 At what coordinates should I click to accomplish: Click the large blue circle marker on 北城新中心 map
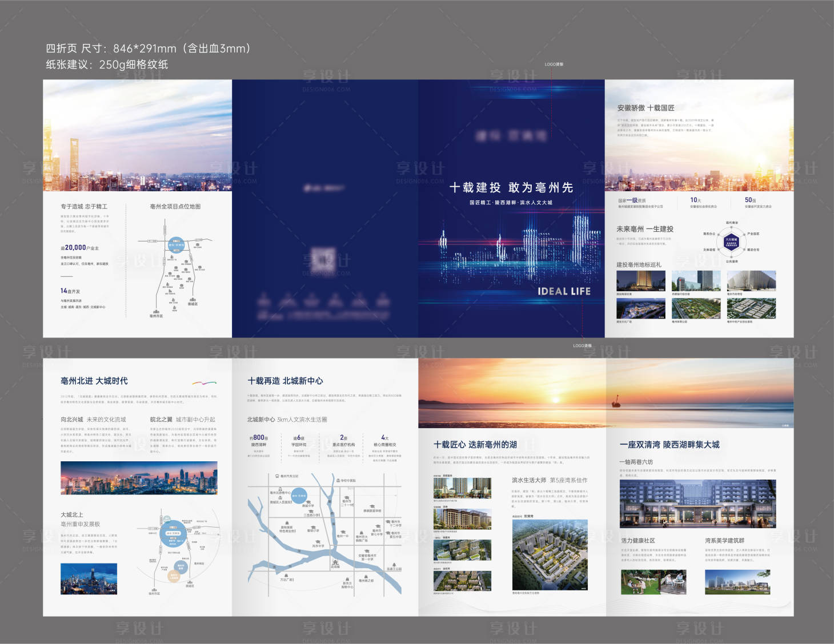coord(299,495)
